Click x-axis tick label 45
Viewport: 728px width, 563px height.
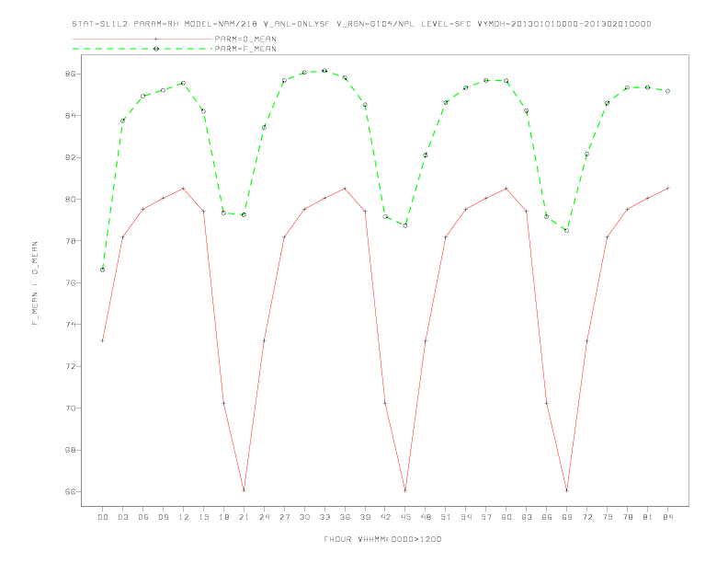click(x=405, y=517)
